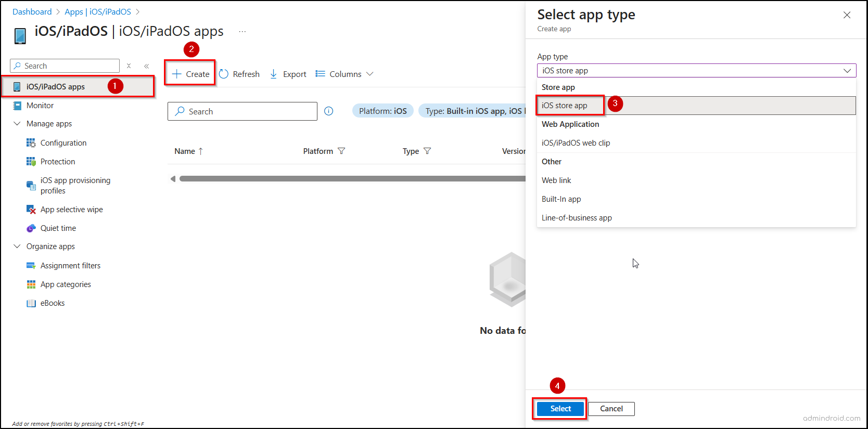Click the Platform column filter icon
868x429 pixels.
pos(341,151)
